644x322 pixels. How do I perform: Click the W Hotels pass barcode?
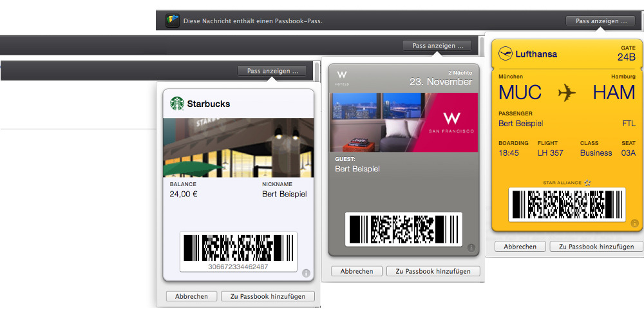tap(404, 229)
